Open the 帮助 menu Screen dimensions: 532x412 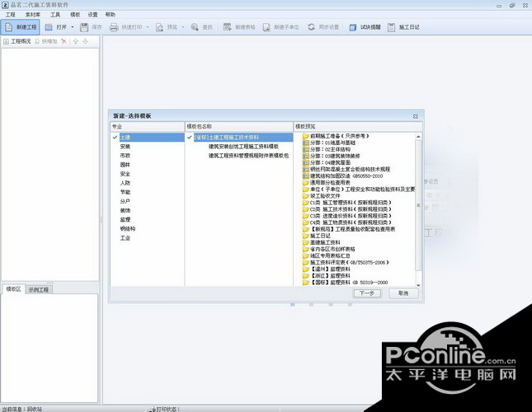pos(111,15)
